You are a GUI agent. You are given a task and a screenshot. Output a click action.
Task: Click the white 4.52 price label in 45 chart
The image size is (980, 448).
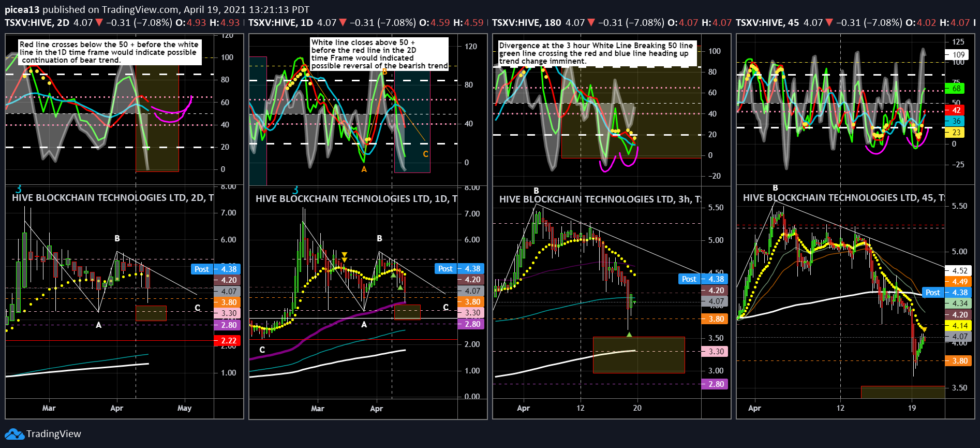pyautogui.click(x=959, y=270)
